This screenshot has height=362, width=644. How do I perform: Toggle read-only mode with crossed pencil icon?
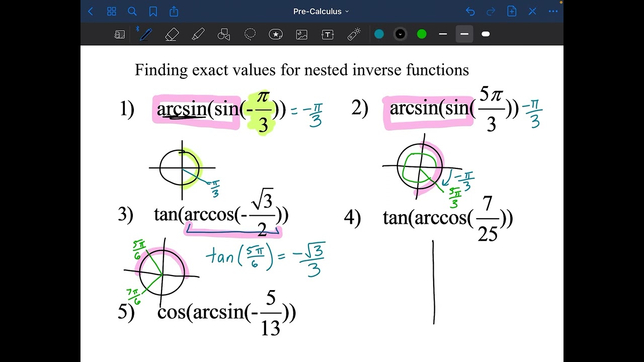(532, 11)
